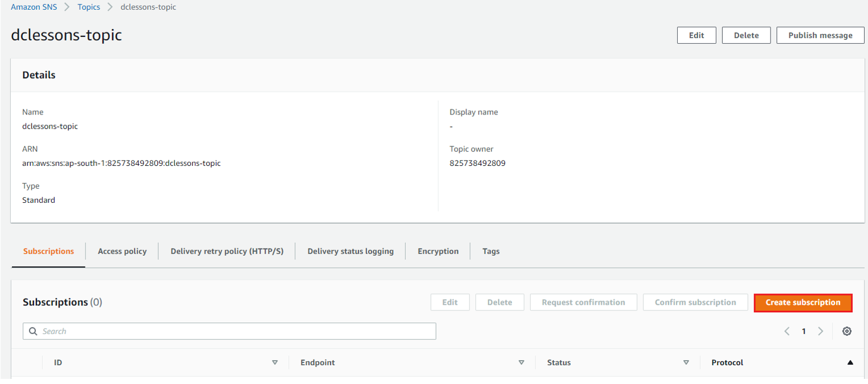Viewport: 868px width, 384px height.
Task: Click the Name value dclessons-topic
Action: pos(50,126)
